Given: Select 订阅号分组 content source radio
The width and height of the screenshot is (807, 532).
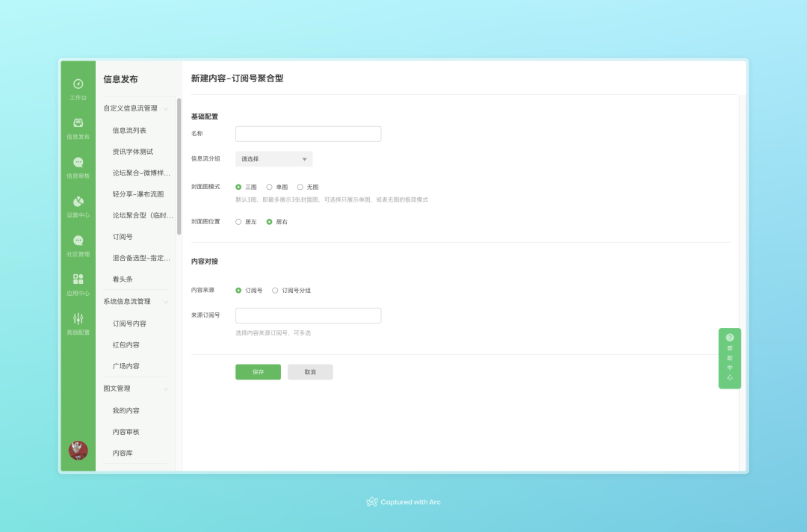Looking at the screenshot, I should (275, 291).
